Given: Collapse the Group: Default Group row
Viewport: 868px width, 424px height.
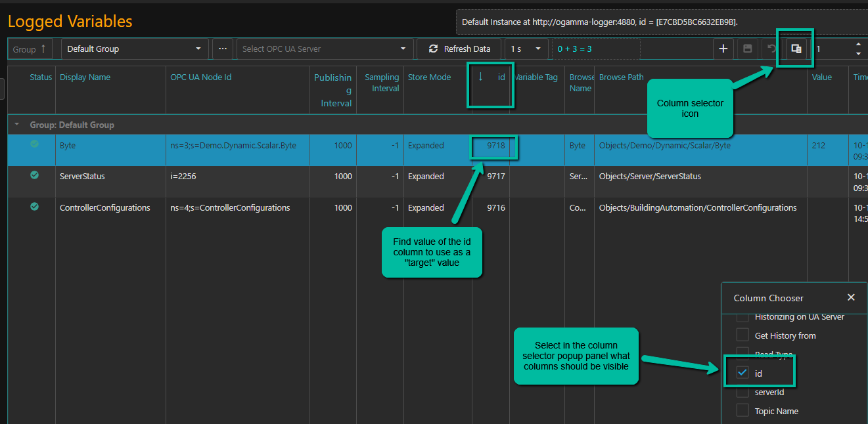Looking at the screenshot, I should point(16,125).
